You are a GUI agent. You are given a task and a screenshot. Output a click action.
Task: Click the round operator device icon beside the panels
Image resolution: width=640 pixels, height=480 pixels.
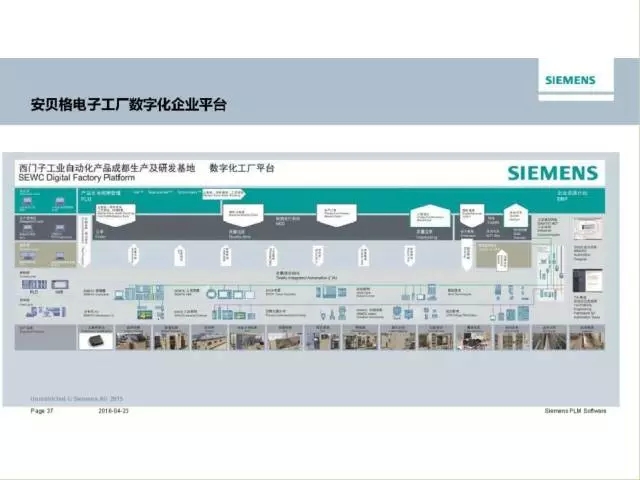211,293
